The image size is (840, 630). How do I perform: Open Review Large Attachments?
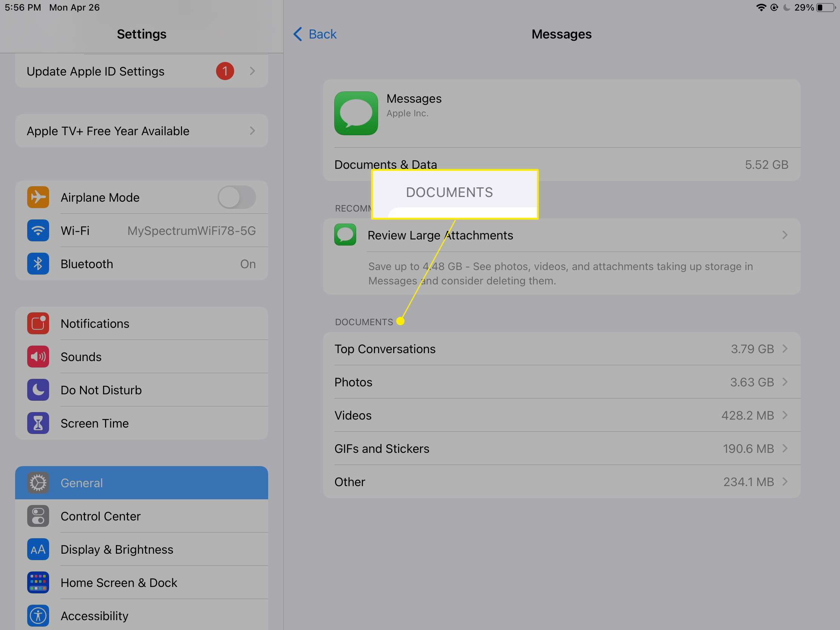[x=561, y=235]
